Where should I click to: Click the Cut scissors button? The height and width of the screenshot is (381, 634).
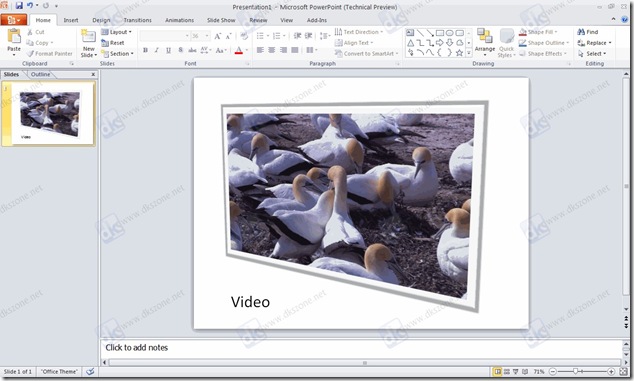pyautogui.click(x=36, y=32)
